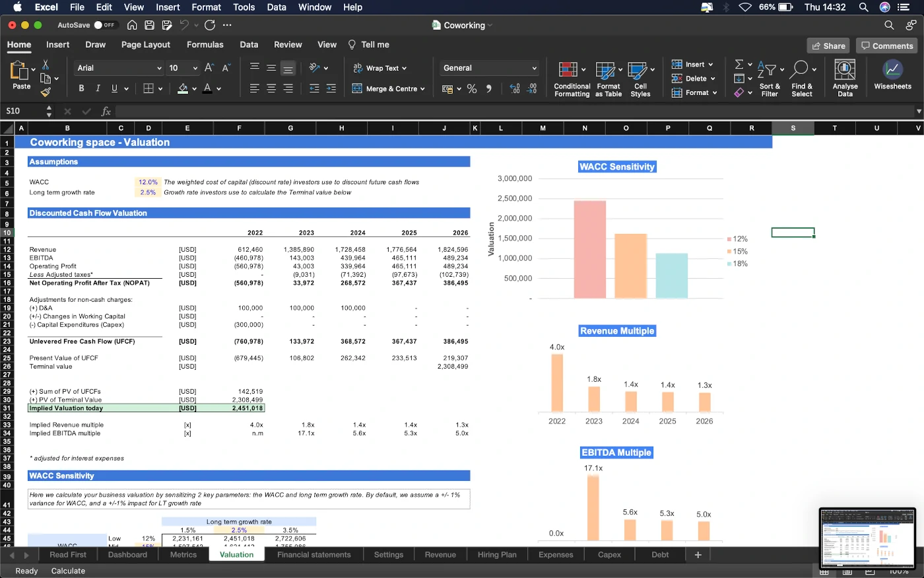
Task: Decrease font size
Action: coord(226,68)
